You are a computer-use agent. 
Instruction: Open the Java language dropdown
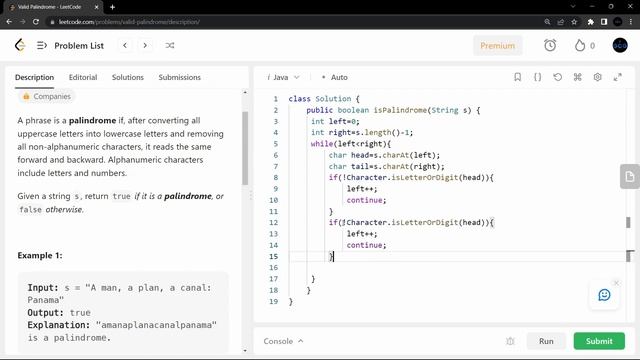click(284, 77)
